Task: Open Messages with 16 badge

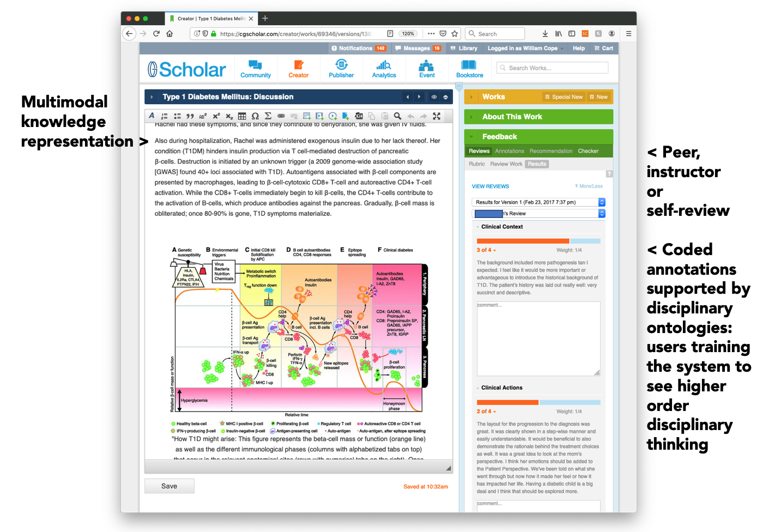Action: 418,49
